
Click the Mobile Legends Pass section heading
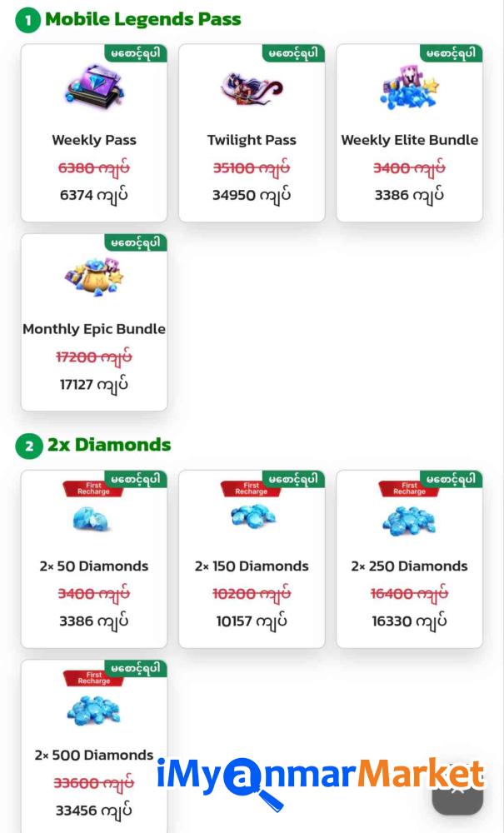(142, 19)
